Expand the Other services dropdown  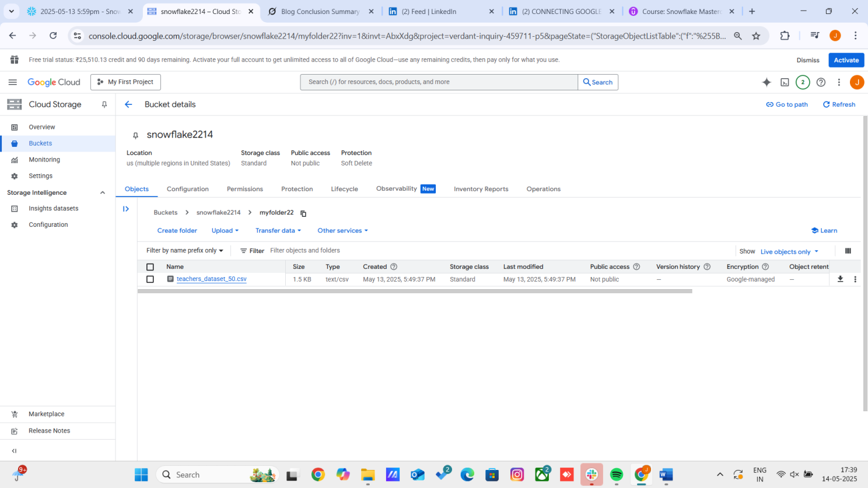click(x=343, y=231)
